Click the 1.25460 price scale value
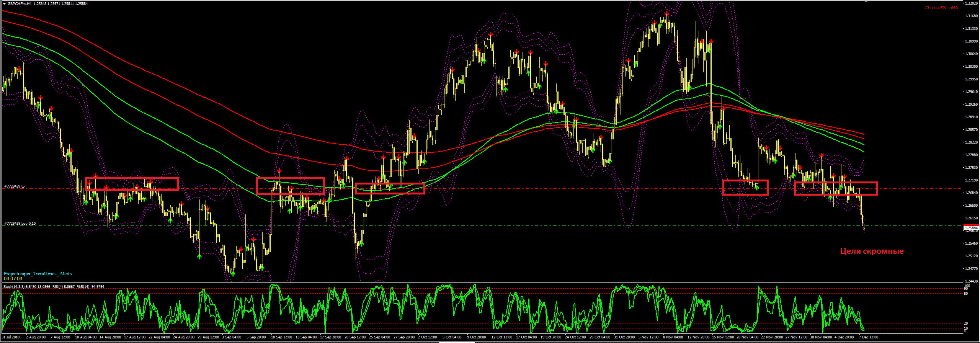 (971, 243)
